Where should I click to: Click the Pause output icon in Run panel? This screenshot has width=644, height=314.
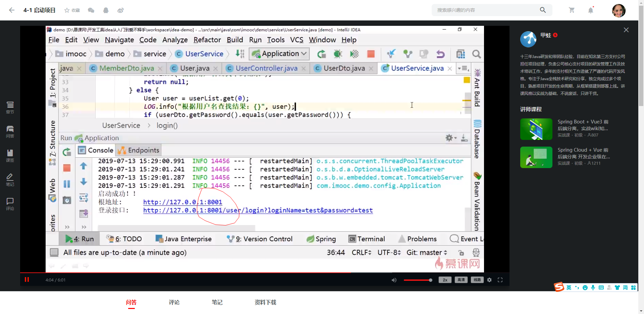pyautogui.click(x=67, y=184)
